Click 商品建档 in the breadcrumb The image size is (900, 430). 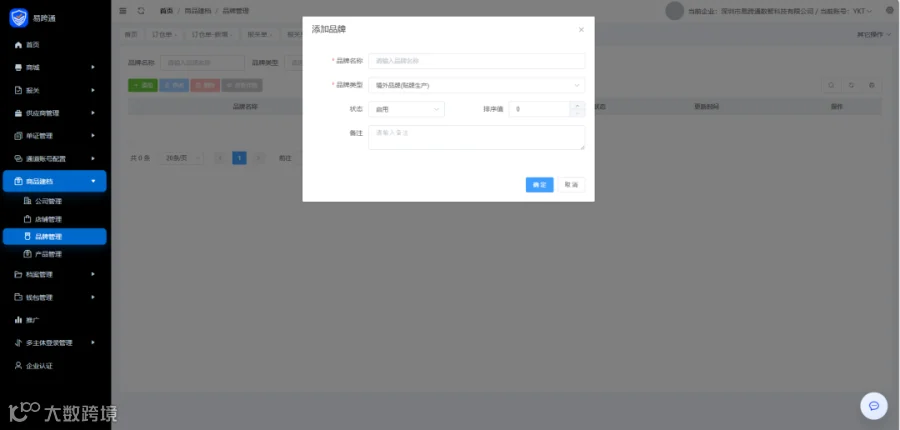pyautogui.click(x=197, y=11)
